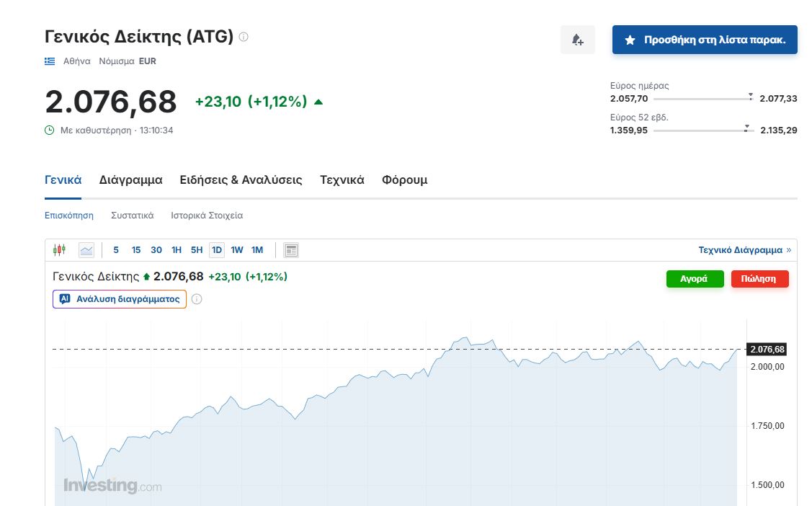
Task: Select the 1M chart interval
Action: click(257, 250)
